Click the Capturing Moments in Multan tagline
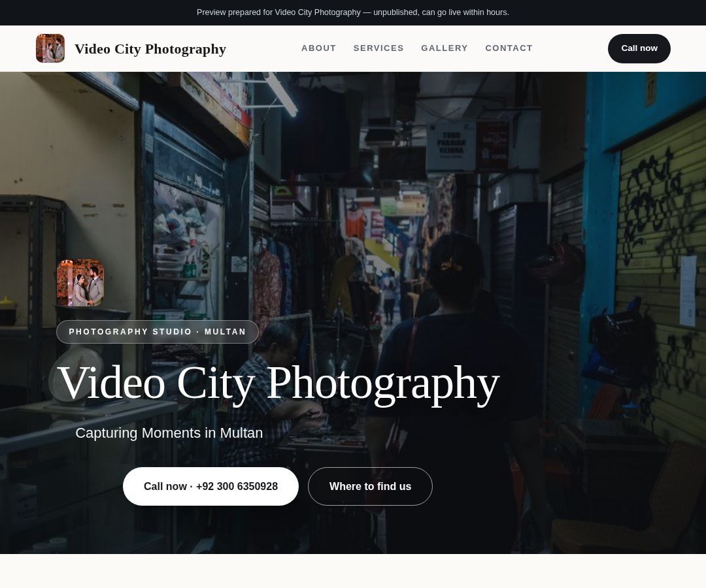Image resolution: width=706 pixels, height=588 pixels. (169, 433)
